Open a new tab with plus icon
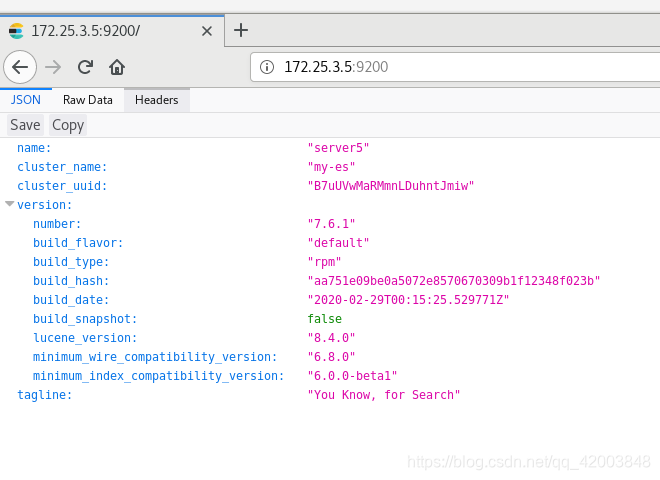 [241, 30]
